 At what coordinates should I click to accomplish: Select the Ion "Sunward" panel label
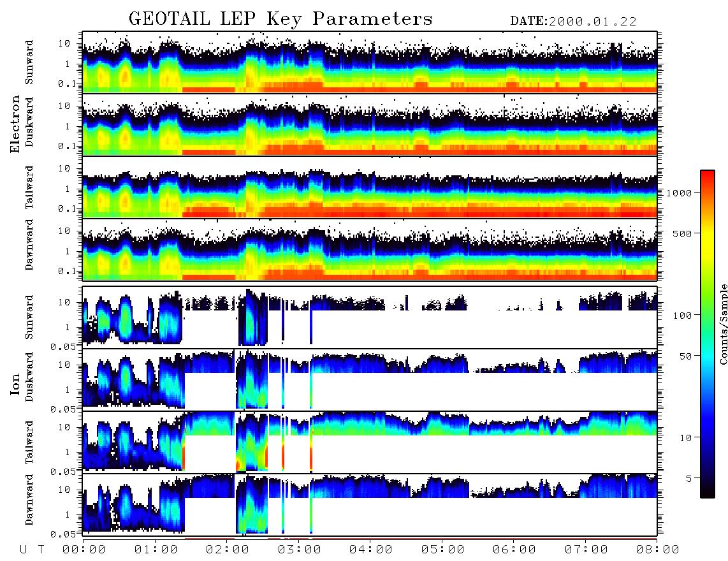(x=29, y=317)
